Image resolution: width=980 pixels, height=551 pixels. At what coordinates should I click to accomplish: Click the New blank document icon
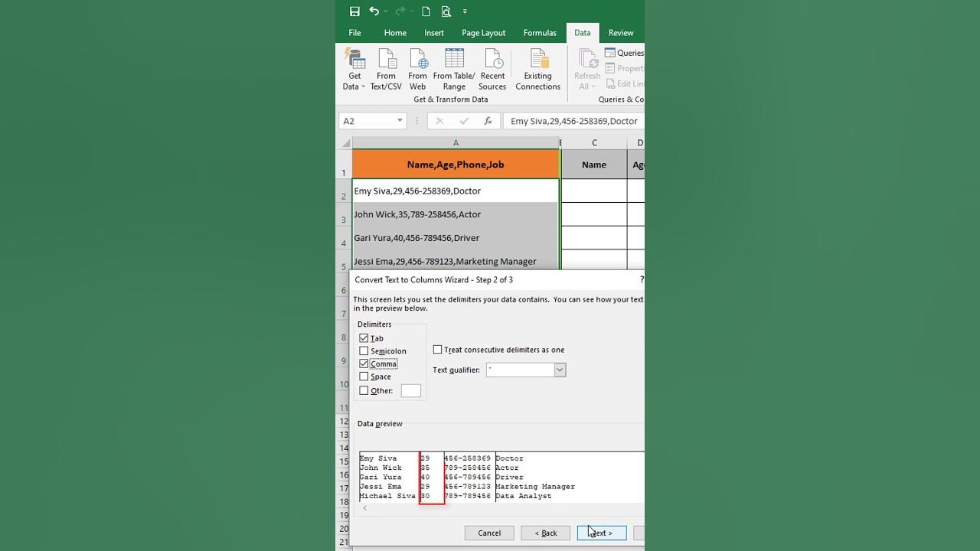point(426,11)
